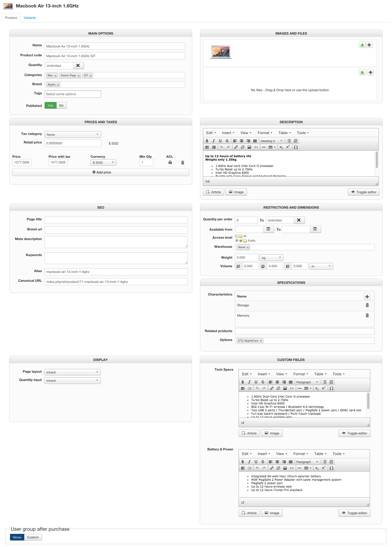The image size is (392, 547).
Task: Delete the Memory characteristic
Action: click(x=367, y=315)
